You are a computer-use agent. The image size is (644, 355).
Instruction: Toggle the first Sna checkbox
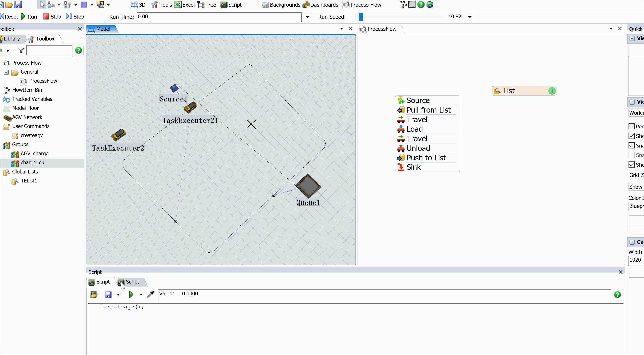(x=632, y=146)
